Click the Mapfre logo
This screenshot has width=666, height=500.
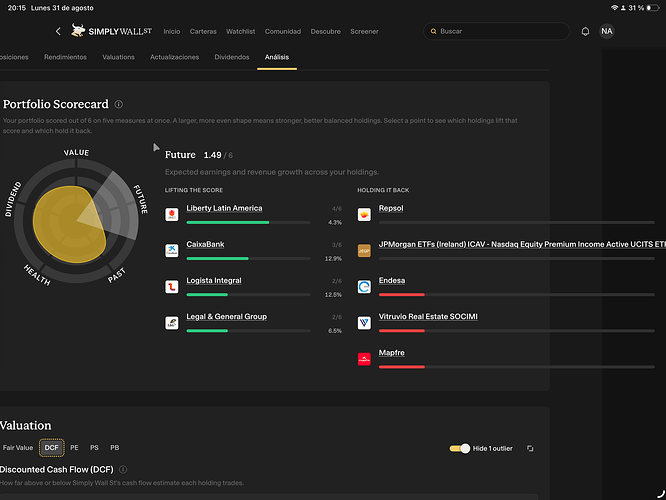click(364, 359)
